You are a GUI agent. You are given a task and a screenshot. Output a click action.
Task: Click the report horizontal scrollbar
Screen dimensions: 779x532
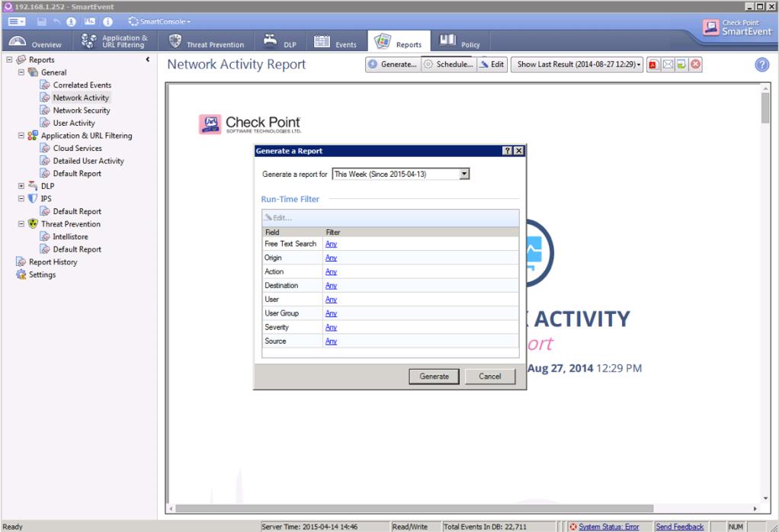[x=415, y=508]
